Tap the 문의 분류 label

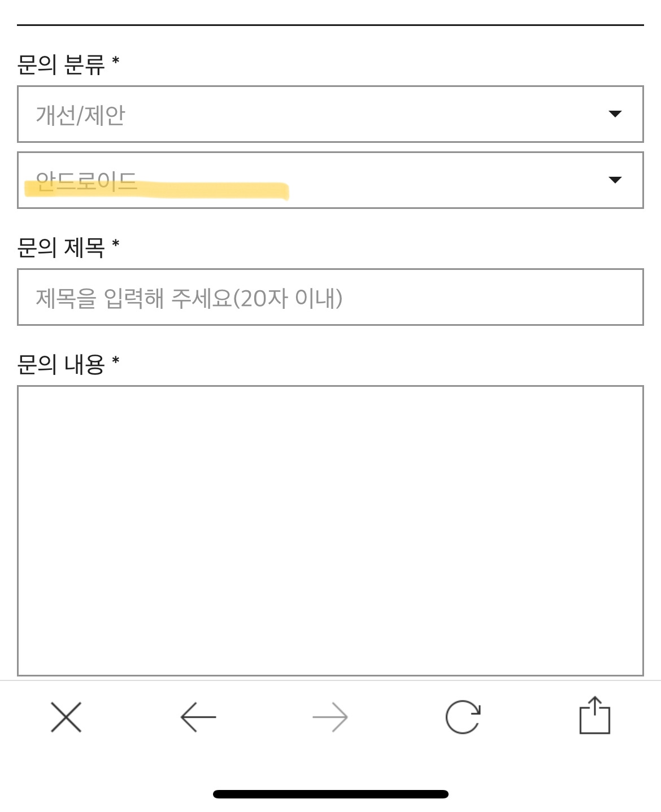pos(61,65)
